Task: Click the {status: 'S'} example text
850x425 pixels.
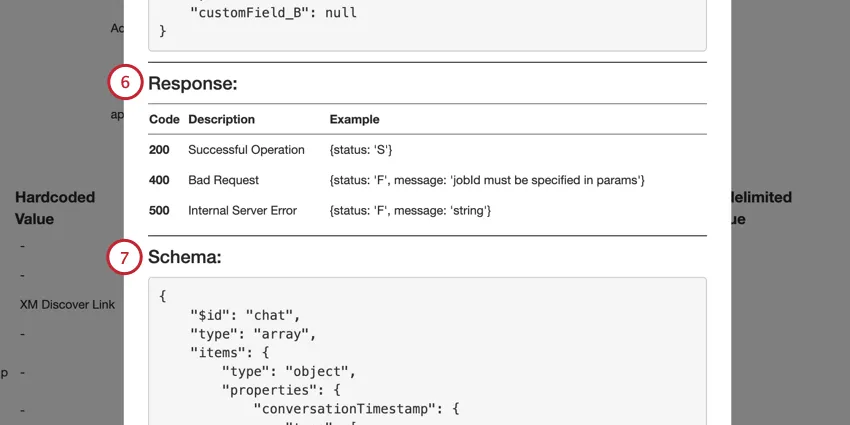Action: tap(361, 150)
